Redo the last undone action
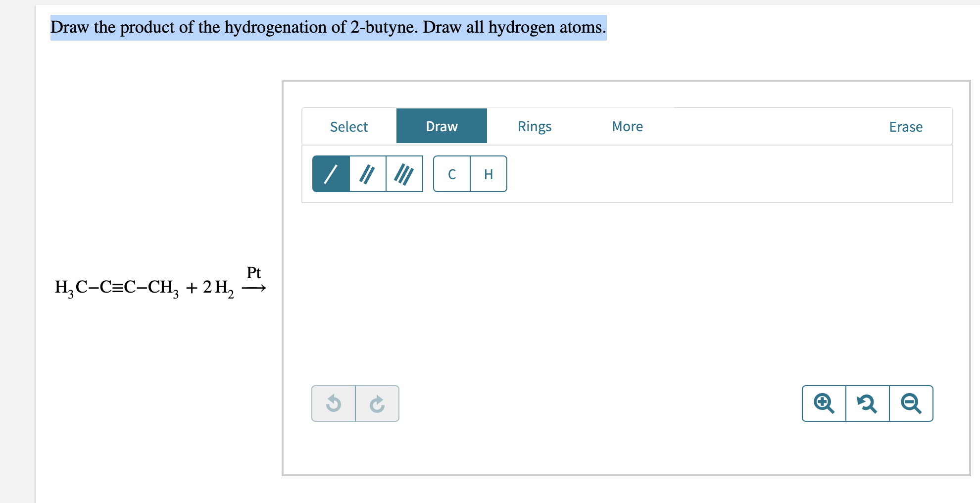980x503 pixels. tap(377, 403)
